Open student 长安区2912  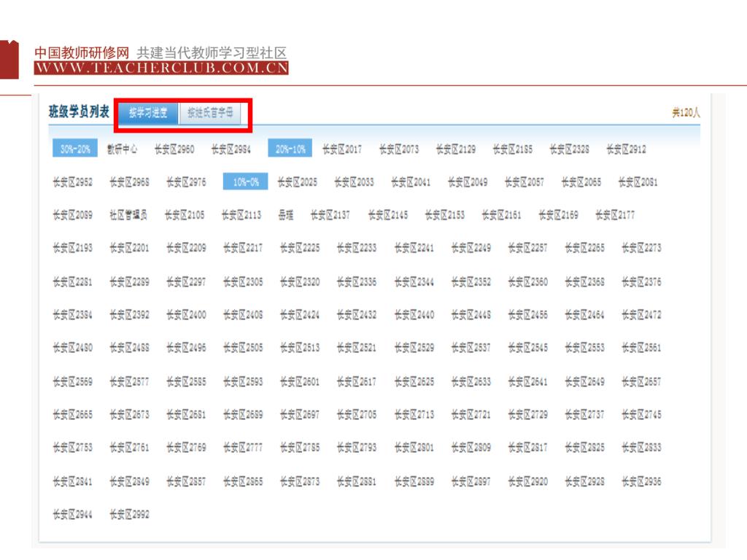pyautogui.click(x=626, y=149)
